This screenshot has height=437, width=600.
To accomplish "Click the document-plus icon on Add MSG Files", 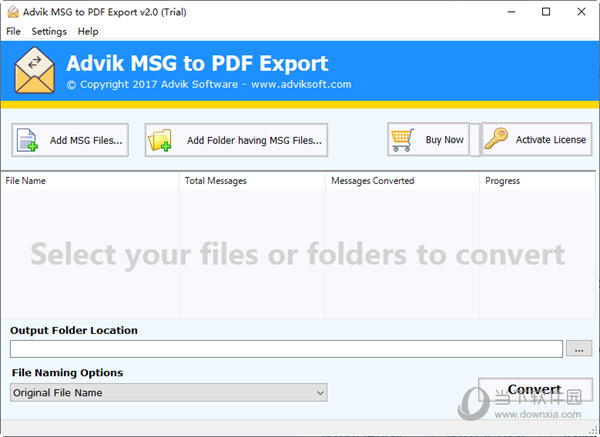I will (28, 140).
